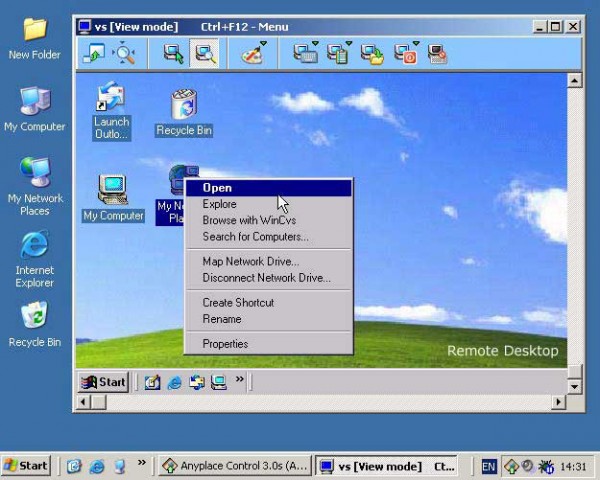Viewport: 600px width, 480px height.
Task: Click the EN language indicator in tray
Action: click(x=489, y=466)
